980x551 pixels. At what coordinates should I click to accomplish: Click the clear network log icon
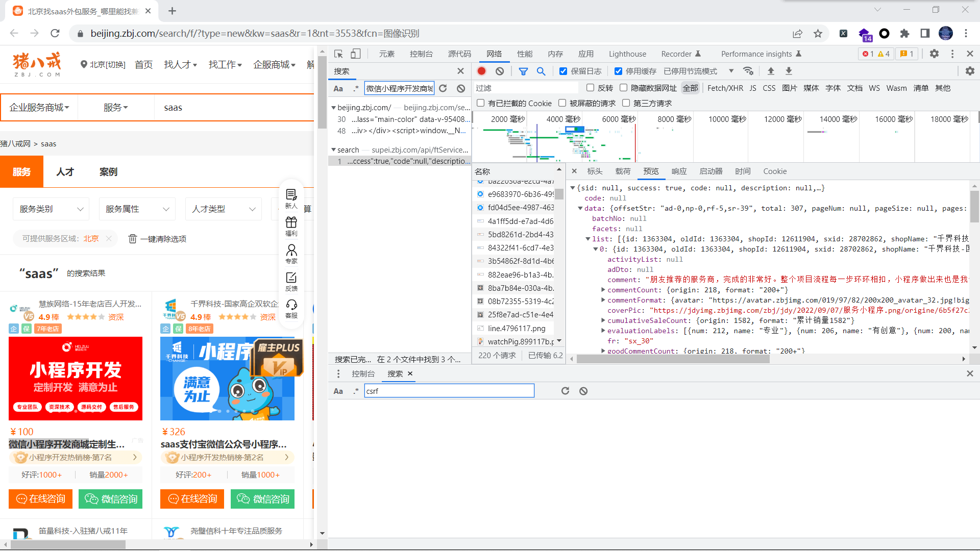pyautogui.click(x=500, y=71)
